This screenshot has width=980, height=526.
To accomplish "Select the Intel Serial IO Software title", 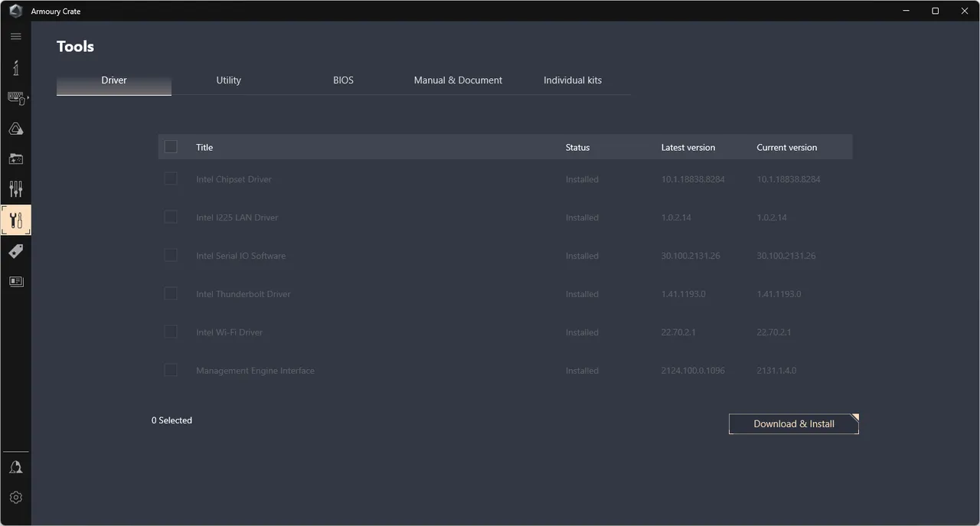I will [x=240, y=256].
